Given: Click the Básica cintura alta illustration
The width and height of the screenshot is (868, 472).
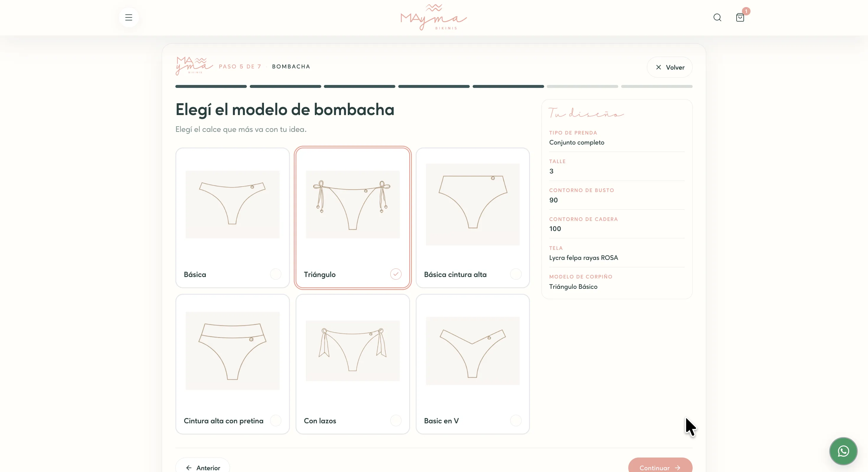Looking at the screenshot, I should point(473,204).
